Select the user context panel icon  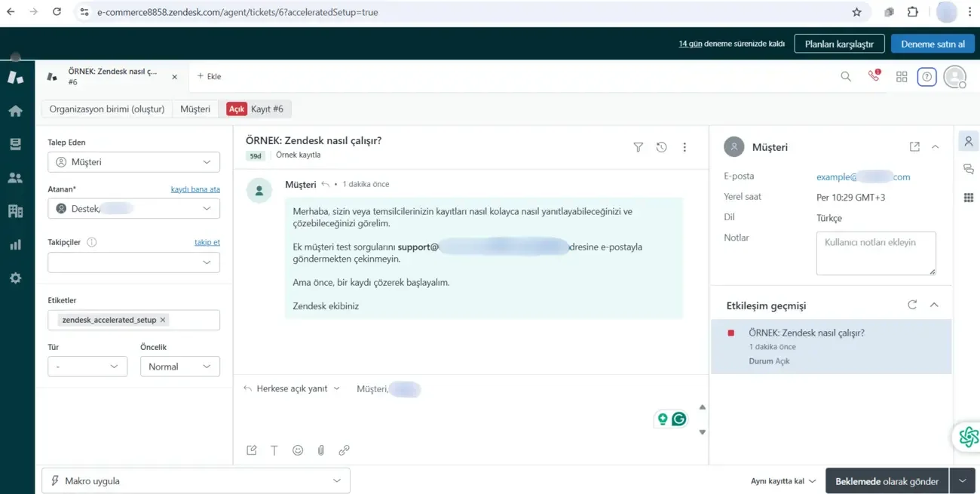click(969, 141)
